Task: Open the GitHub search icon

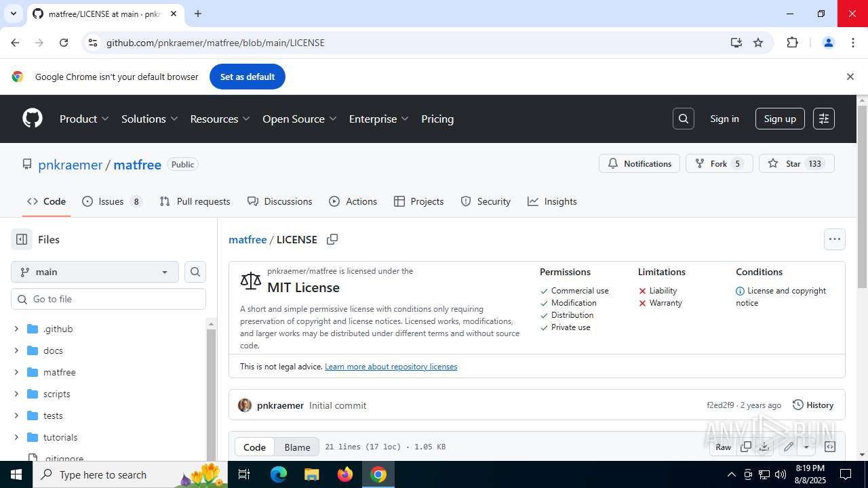Action: [684, 119]
